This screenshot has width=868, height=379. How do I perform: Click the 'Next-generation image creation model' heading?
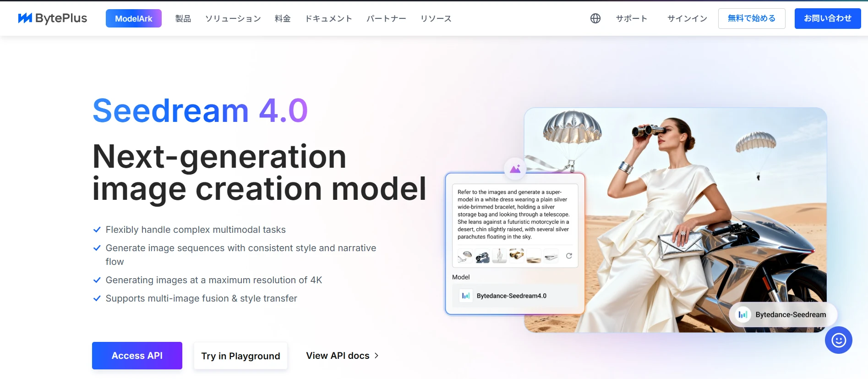tap(259, 173)
